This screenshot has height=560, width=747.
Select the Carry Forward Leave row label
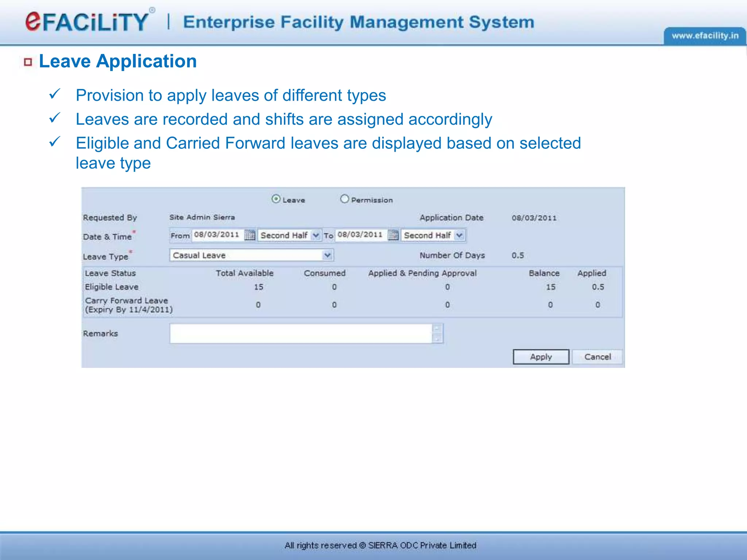126,301
